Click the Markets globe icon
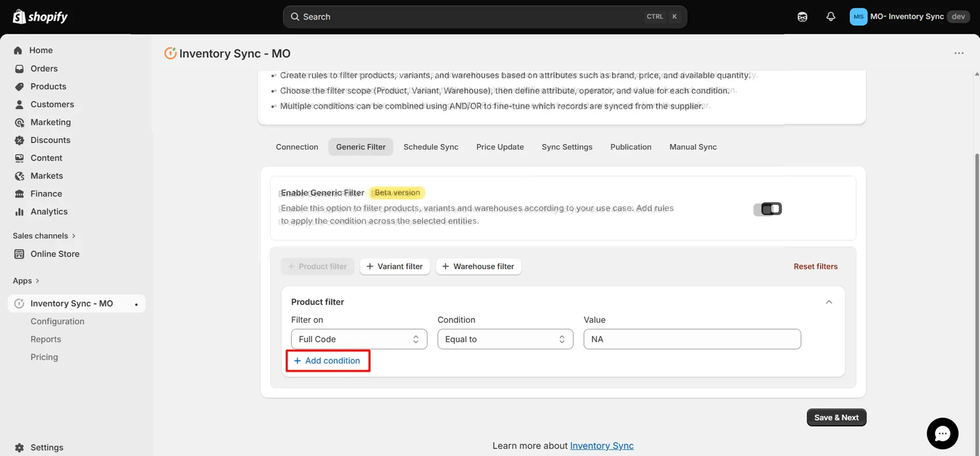Viewport: 980px width, 456px height. click(x=19, y=176)
